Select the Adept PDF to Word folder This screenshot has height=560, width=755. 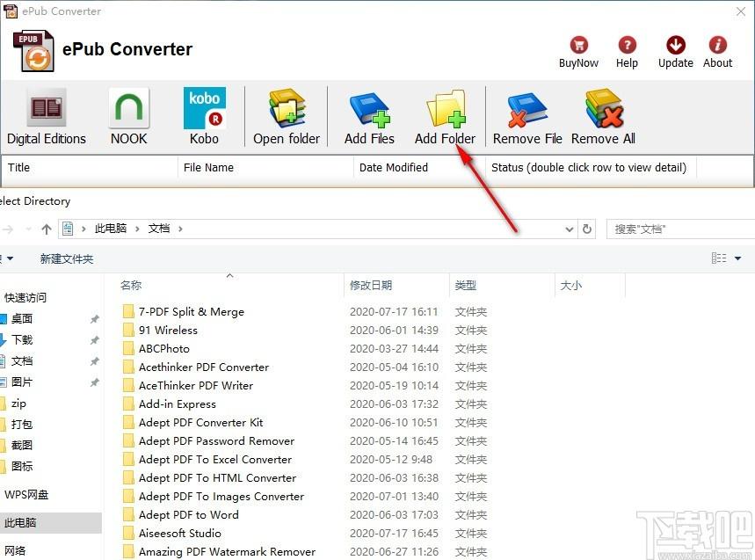point(188,515)
